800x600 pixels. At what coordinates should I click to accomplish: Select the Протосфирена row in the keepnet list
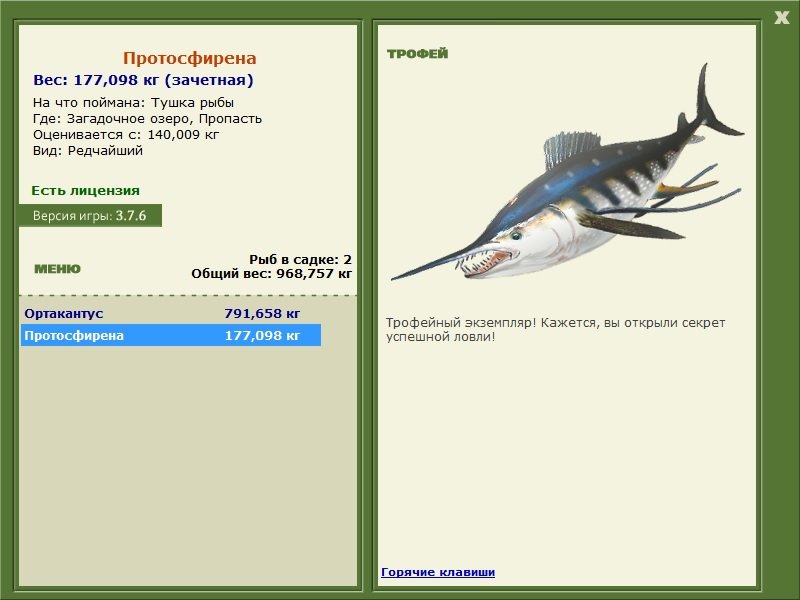pyautogui.click(x=171, y=335)
